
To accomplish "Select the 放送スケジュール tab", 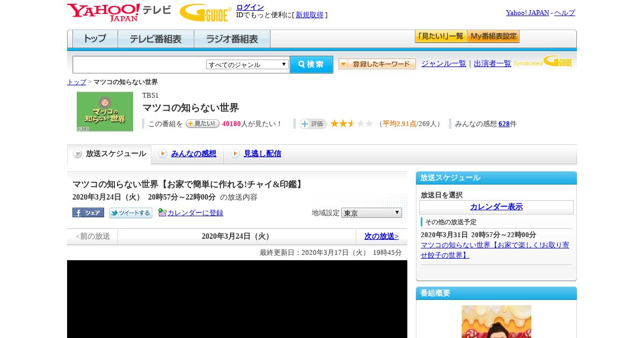I will 109,154.
